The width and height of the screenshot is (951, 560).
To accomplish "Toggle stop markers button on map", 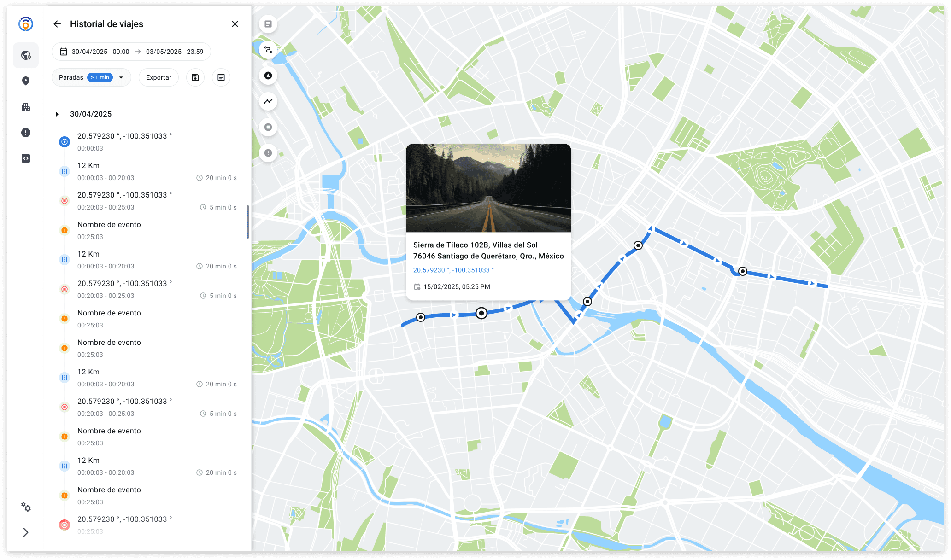I will 268,127.
